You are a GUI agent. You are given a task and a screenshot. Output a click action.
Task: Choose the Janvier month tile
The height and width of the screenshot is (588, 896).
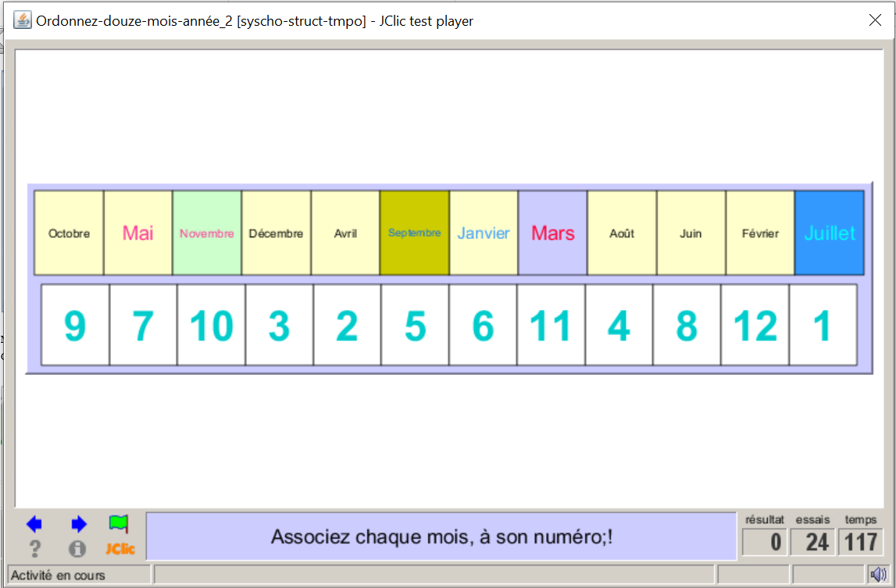[x=484, y=233]
